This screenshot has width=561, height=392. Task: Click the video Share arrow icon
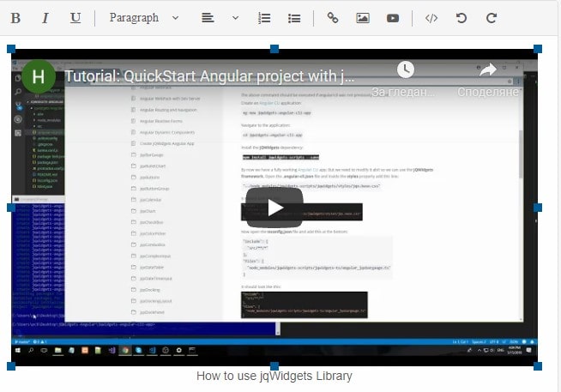coord(487,69)
